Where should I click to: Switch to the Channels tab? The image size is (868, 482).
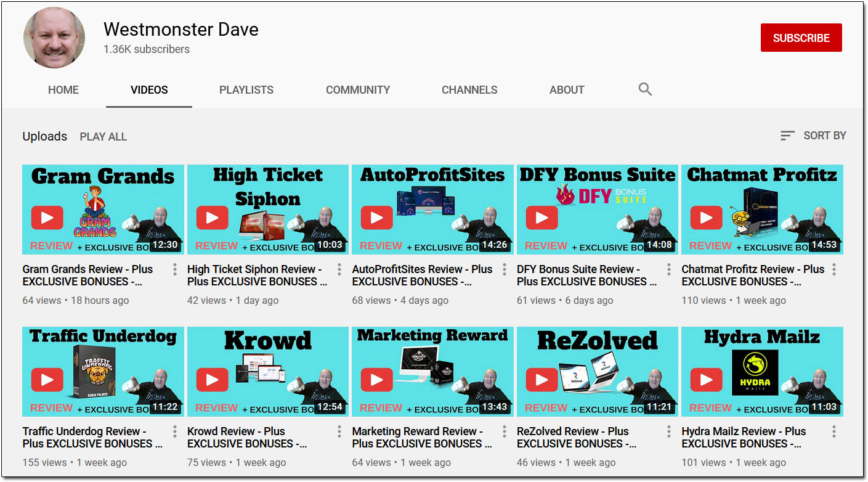[469, 90]
